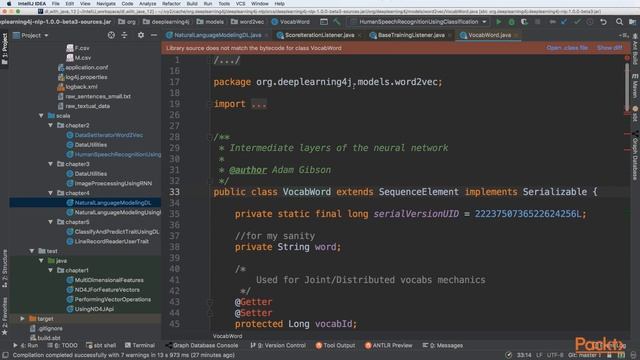
Task: Click the build project hammer icon
Action: (337, 22)
